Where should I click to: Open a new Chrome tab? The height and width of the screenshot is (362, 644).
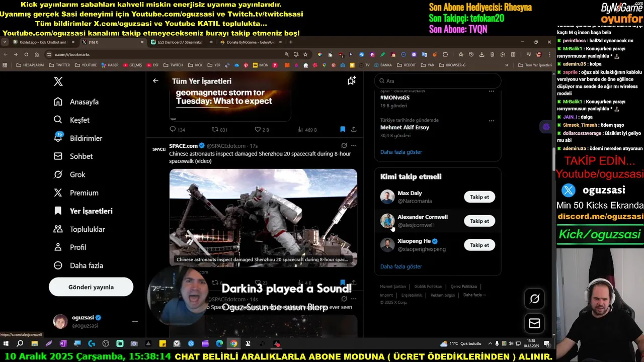tap(291, 42)
